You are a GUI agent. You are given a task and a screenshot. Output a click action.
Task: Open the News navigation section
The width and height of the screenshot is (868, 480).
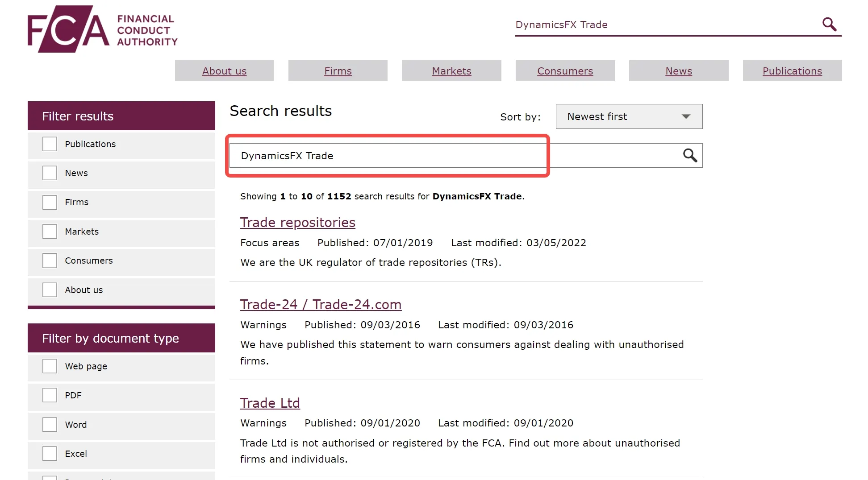click(679, 71)
